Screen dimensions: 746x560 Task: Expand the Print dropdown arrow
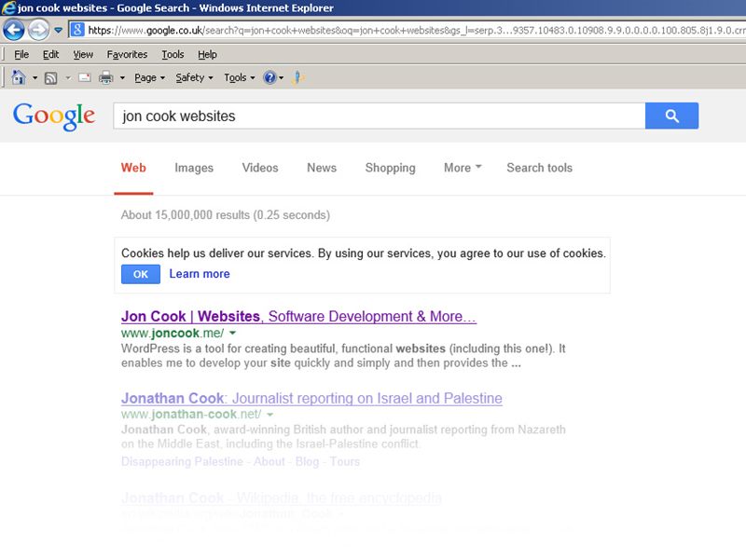click(122, 77)
